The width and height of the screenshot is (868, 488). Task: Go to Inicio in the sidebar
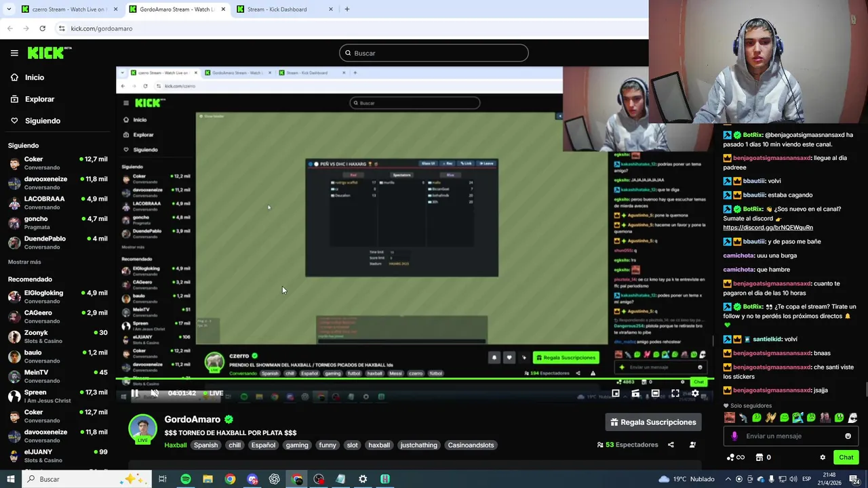tap(28, 77)
